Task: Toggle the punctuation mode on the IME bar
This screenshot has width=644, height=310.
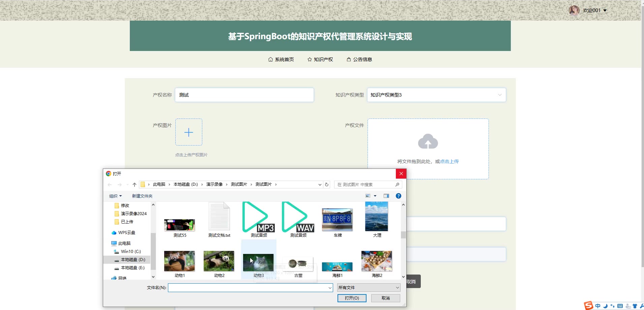Action: pyautogui.click(x=612, y=306)
